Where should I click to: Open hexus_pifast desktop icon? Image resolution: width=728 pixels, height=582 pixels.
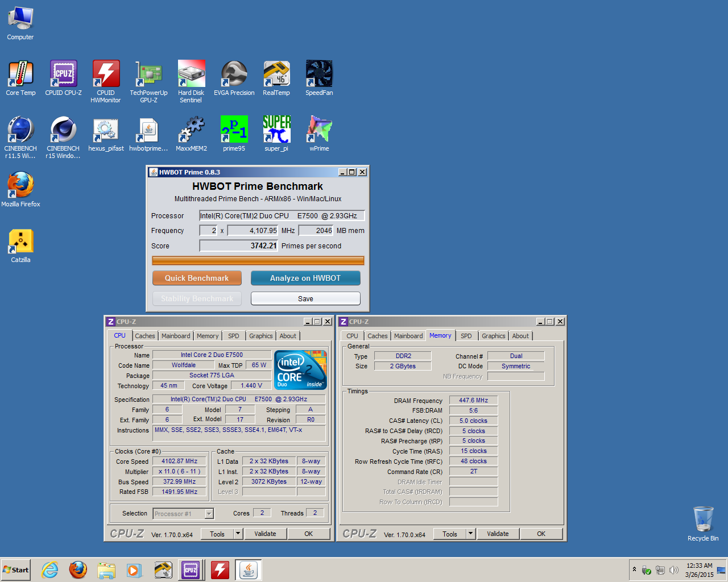pyautogui.click(x=106, y=134)
